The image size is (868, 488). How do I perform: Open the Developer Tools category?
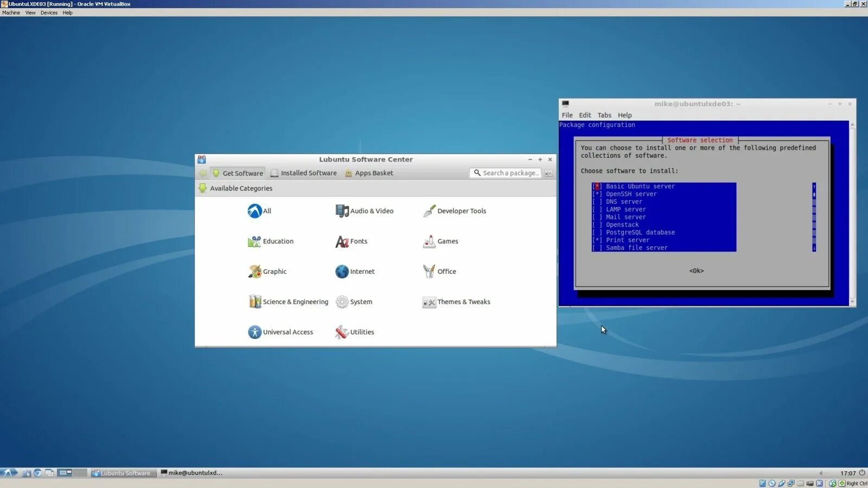point(454,211)
